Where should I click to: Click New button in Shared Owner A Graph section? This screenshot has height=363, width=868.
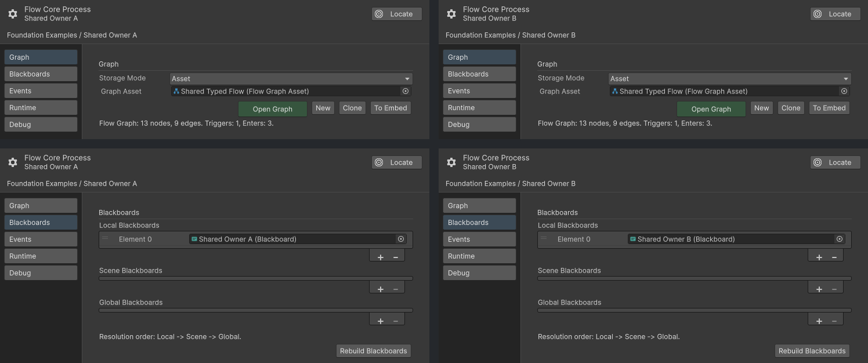(x=323, y=108)
